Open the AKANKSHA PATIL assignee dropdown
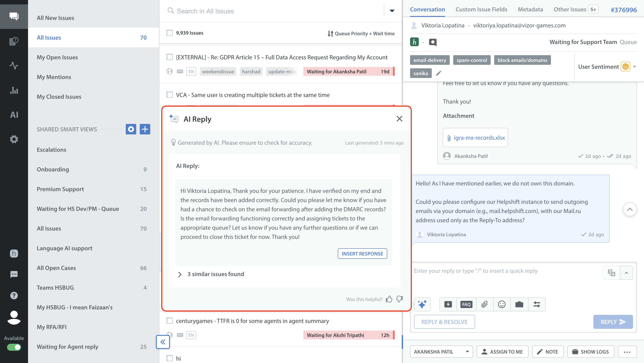 tap(441, 352)
